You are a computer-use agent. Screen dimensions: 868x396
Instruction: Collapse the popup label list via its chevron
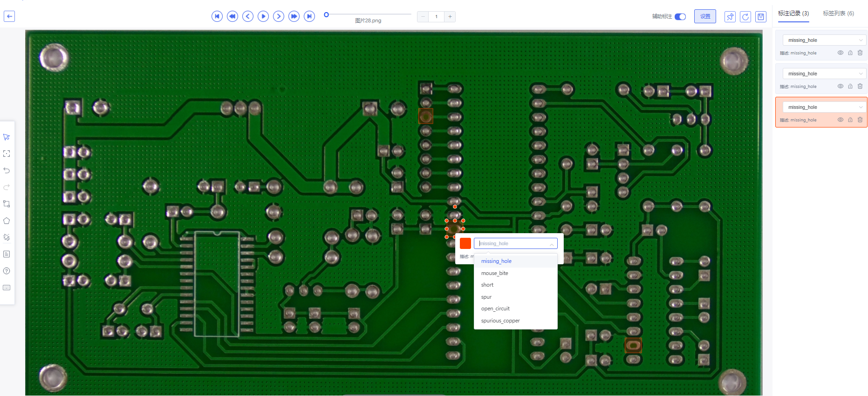(552, 244)
